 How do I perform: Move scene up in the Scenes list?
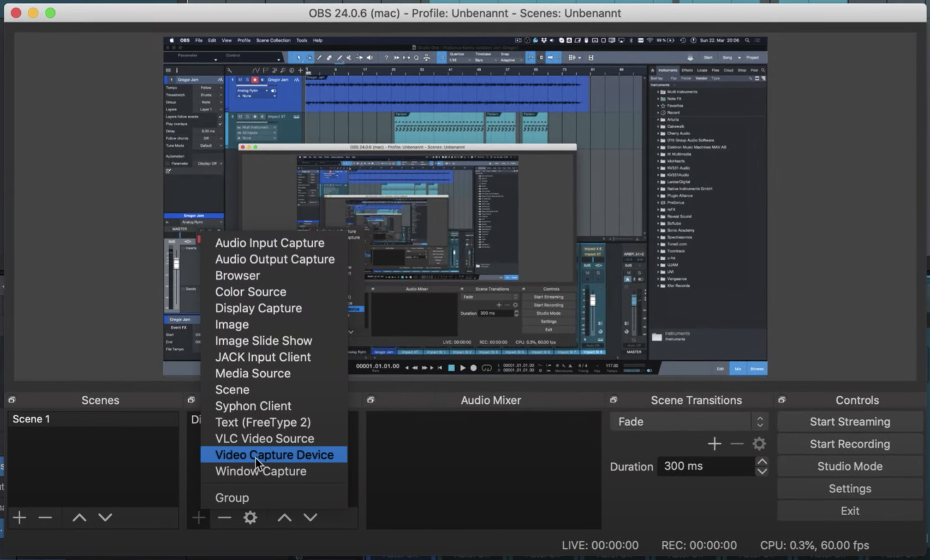click(79, 518)
